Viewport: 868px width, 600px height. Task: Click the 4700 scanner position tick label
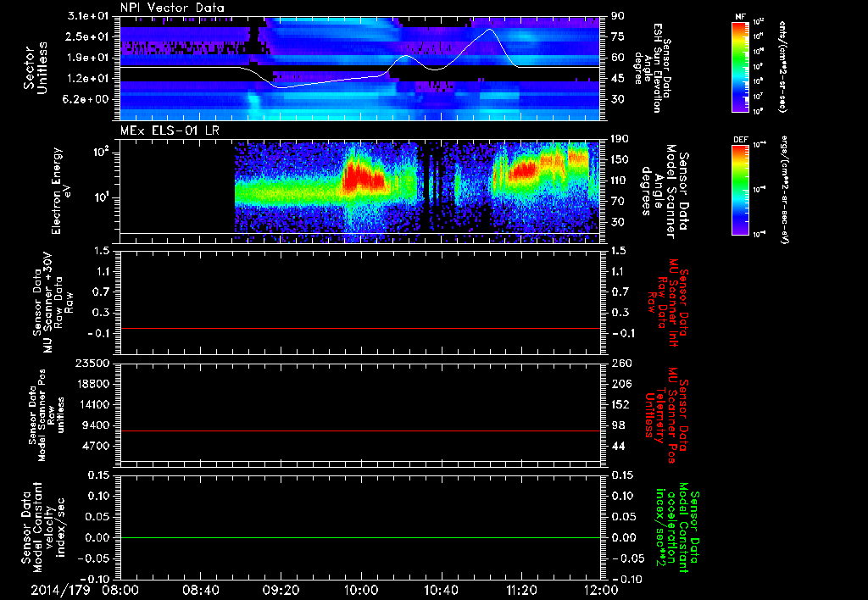(x=95, y=446)
